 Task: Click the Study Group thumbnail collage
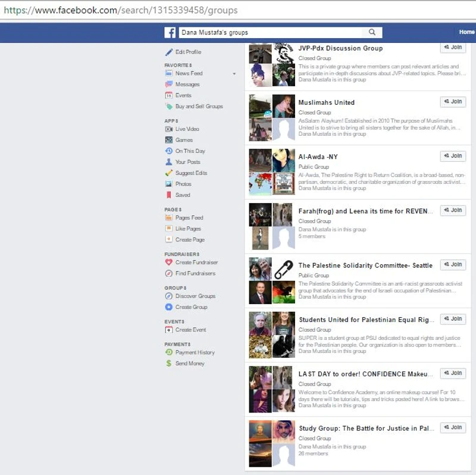coord(272,443)
